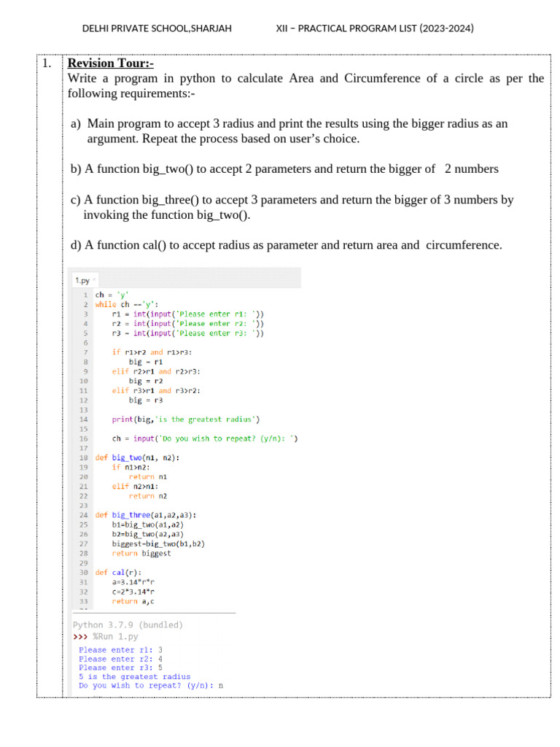The image size is (560, 747).
Task: Click code line 'def cal(r):'
Action: (x=118, y=572)
